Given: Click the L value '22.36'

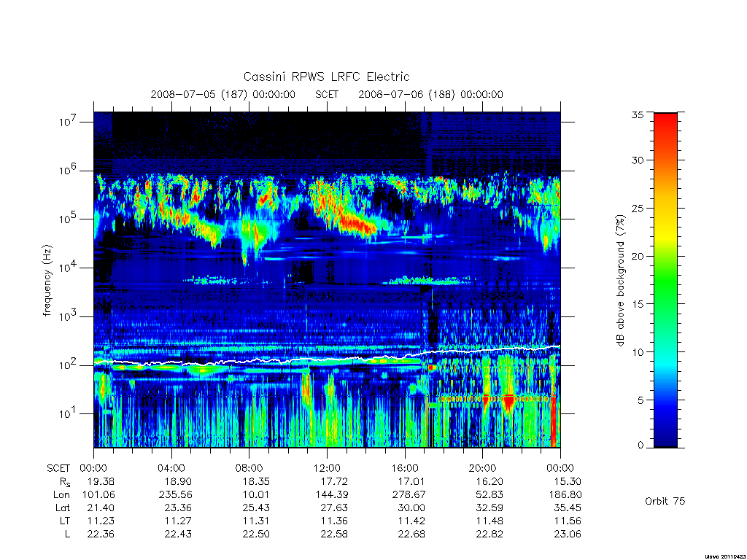Looking at the screenshot, I should coord(101,534).
